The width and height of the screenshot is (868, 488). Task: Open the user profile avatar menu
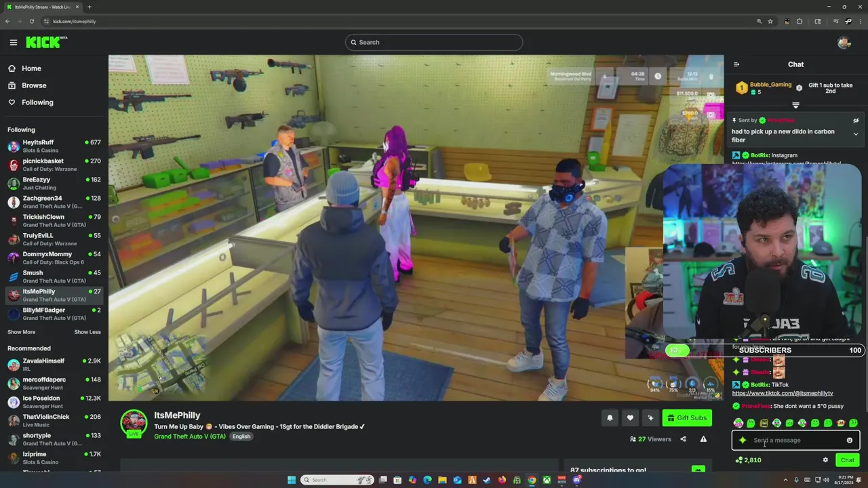(x=844, y=42)
